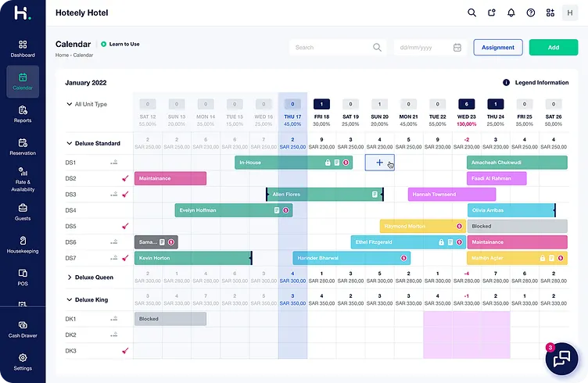
Task: Click the lock icon on In-House booking
Action: (x=328, y=163)
